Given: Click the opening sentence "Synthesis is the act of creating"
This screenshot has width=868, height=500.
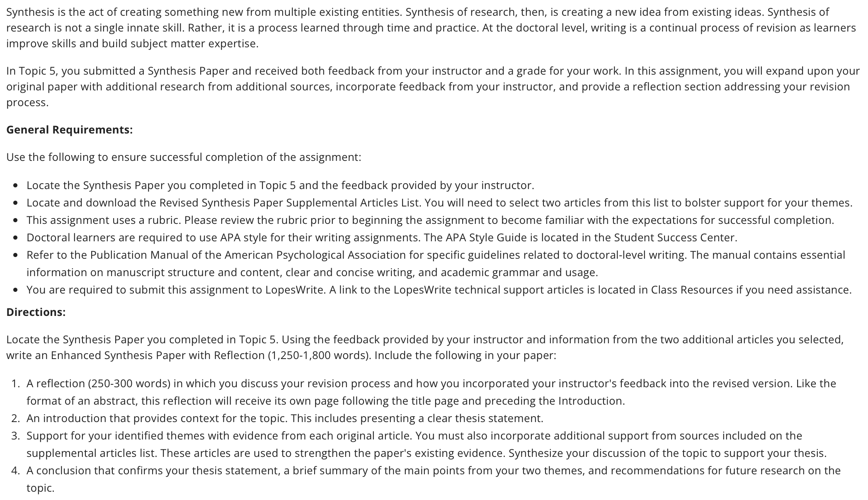Looking at the screenshot, I should click(x=204, y=12).
